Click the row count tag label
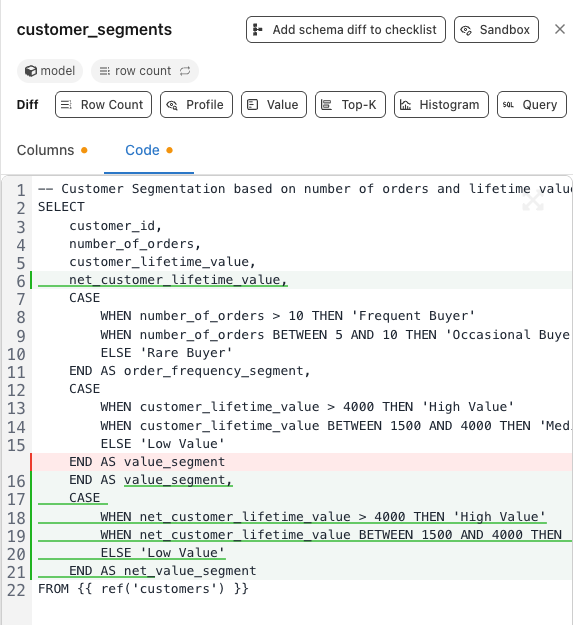This screenshot has width=573, height=625. pos(143,71)
